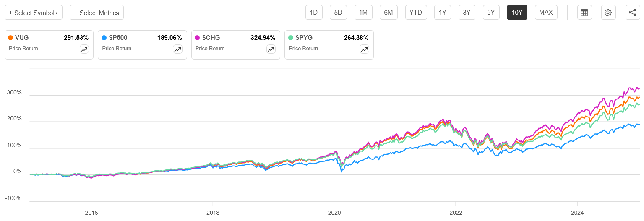The image size is (644, 221).
Task: Switch to the 1D time range
Action: coord(313,13)
